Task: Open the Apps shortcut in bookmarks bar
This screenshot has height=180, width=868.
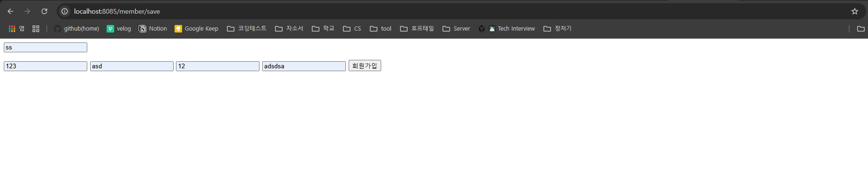Action: [x=17, y=29]
